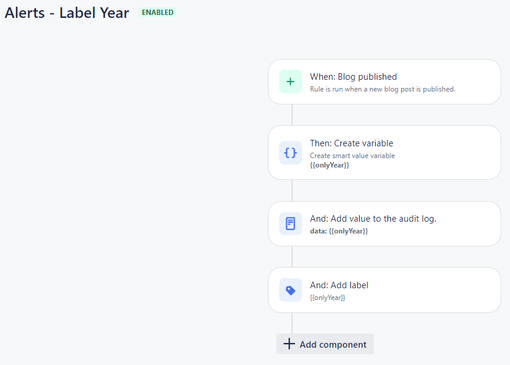Click the 'Alerts - Label Year' rule title

coord(67,13)
